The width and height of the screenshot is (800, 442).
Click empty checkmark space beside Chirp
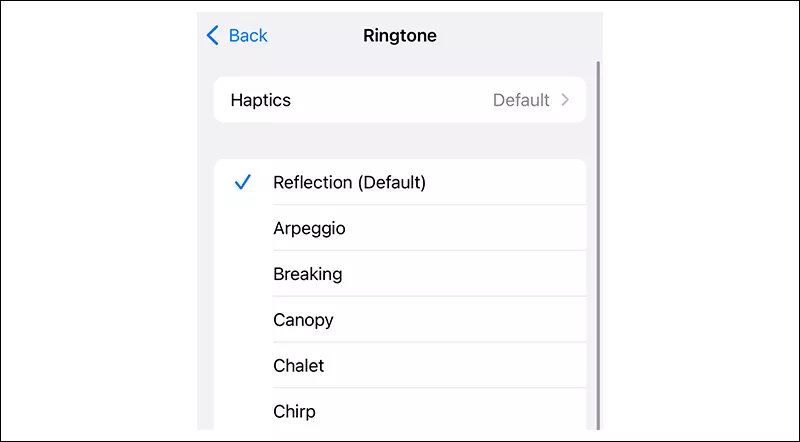[242, 411]
